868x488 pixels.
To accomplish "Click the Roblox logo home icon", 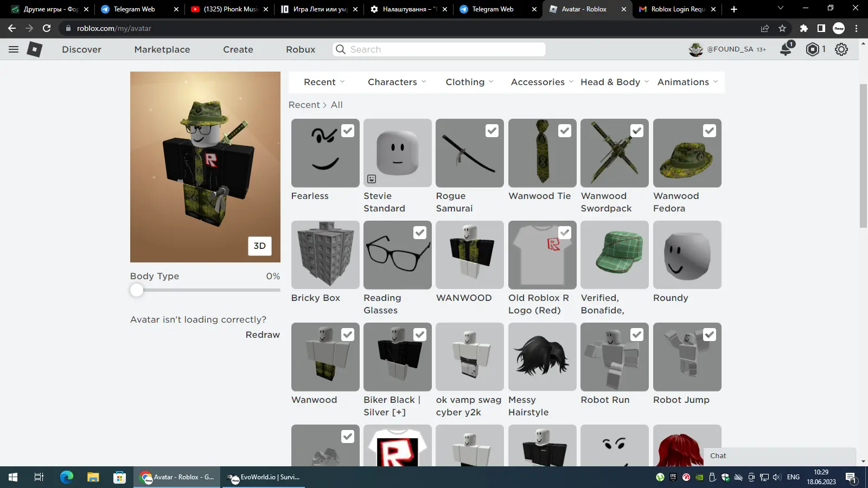I will 35,49.
